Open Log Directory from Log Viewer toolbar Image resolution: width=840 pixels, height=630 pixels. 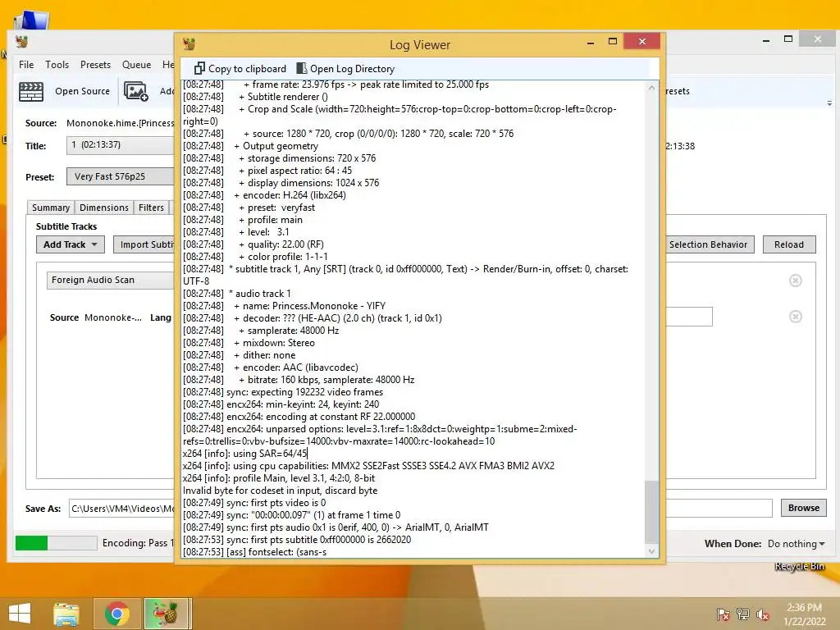[345, 69]
